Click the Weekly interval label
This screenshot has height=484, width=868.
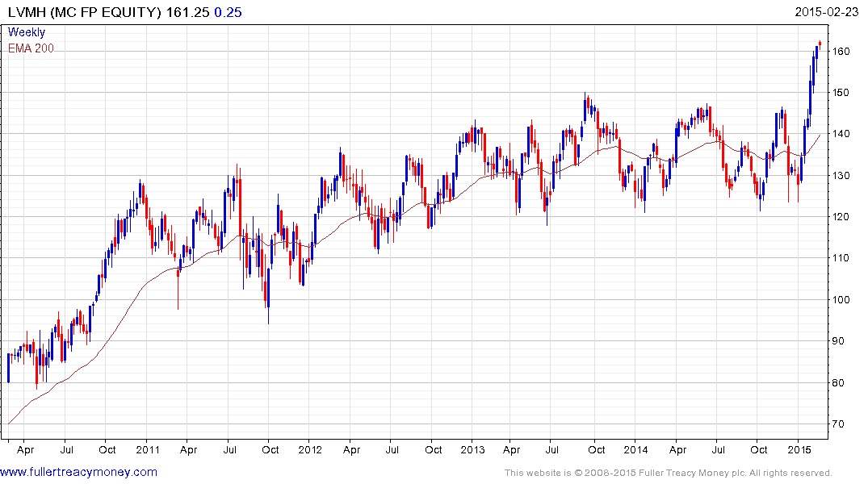[27, 32]
